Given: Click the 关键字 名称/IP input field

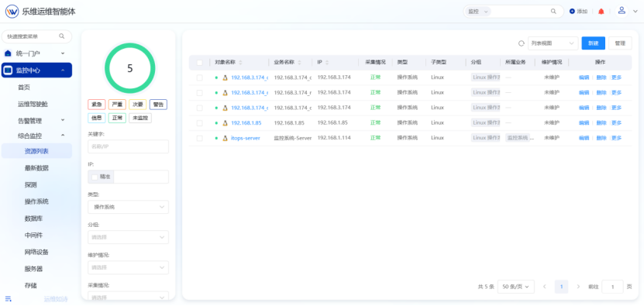Looking at the screenshot, I should pos(128,146).
